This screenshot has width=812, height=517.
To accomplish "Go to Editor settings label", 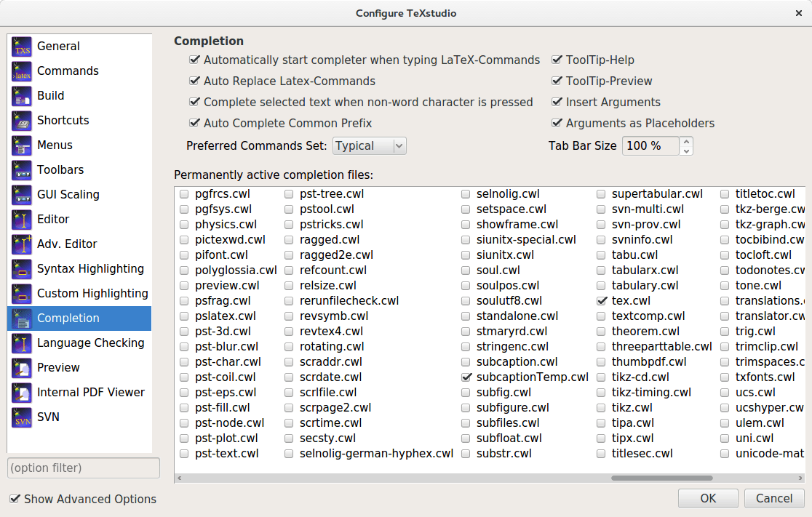I will click(53, 219).
